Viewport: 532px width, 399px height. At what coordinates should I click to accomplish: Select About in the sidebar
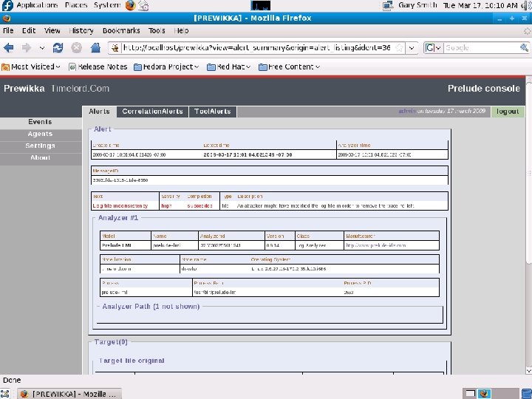[40, 158]
